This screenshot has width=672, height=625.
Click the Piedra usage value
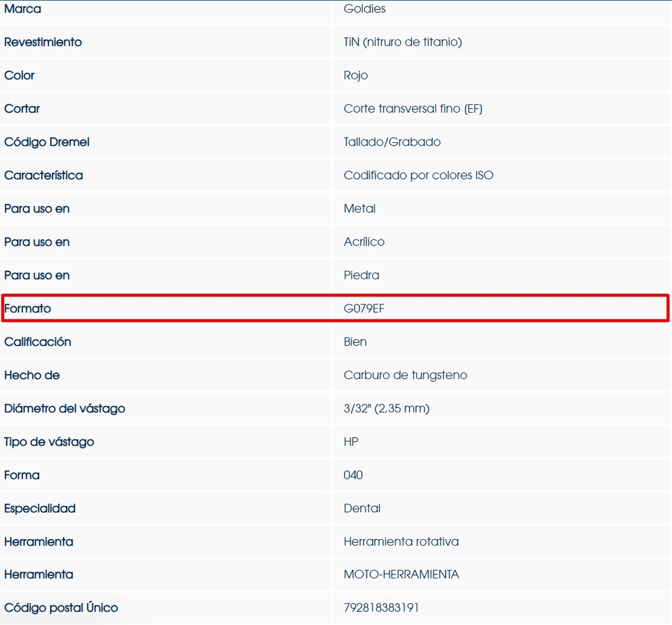[x=362, y=275]
